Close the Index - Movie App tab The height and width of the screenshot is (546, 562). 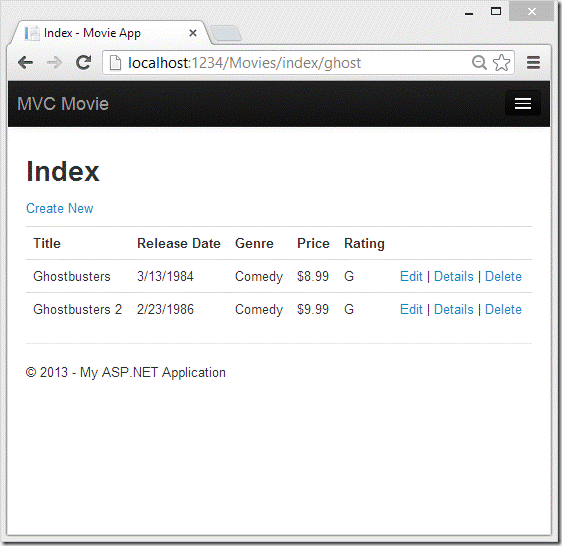pyautogui.click(x=193, y=33)
